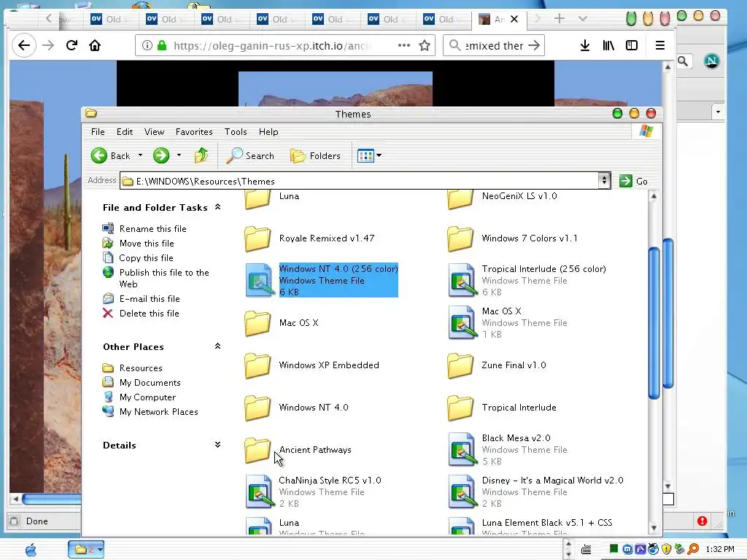
Task: Click the Views icon in Explorer toolbar
Action: click(365, 156)
